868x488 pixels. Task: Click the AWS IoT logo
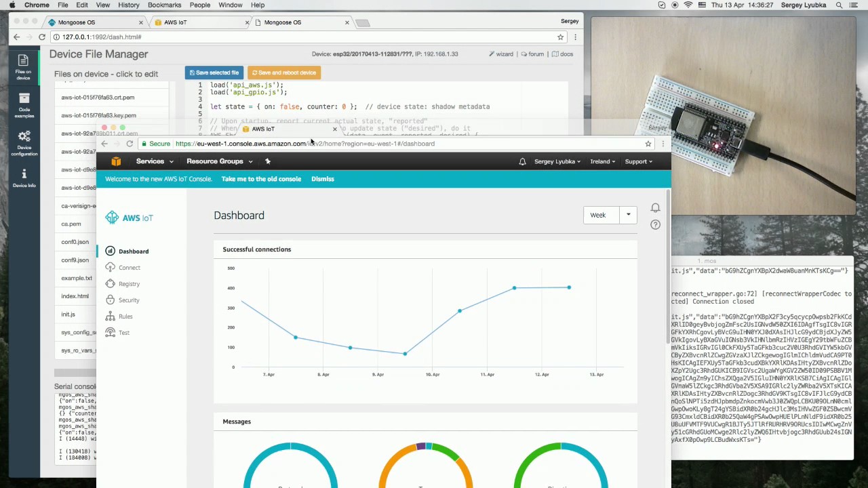[129, 218]
